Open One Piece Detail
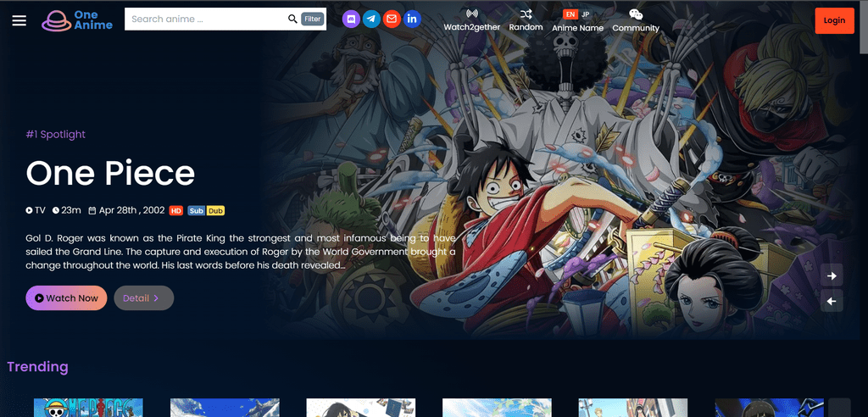 (144, 298)
